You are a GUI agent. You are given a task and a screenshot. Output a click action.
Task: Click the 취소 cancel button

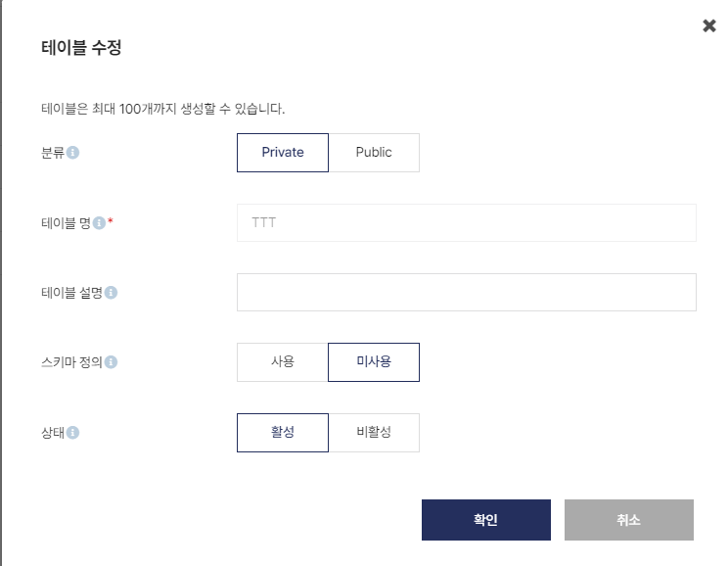click(x=629, y=520)
